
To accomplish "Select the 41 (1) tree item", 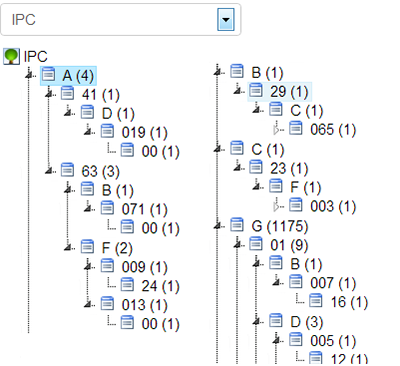I will point(100,95).
